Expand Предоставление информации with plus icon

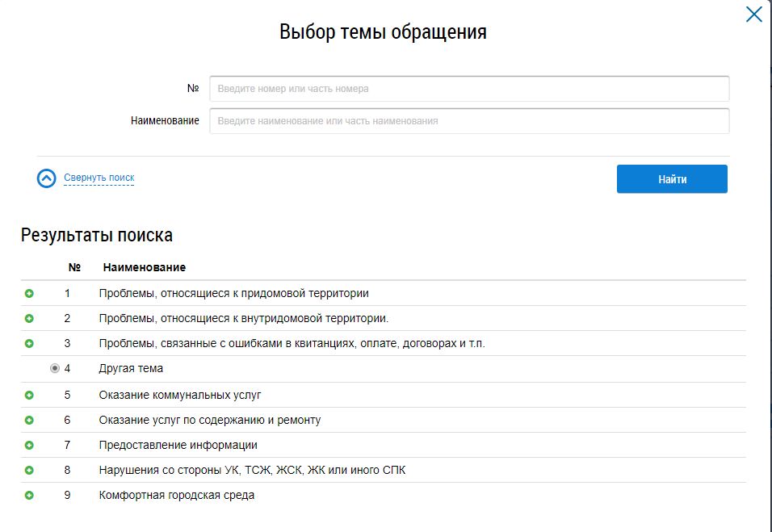click(x=29, y=446)
